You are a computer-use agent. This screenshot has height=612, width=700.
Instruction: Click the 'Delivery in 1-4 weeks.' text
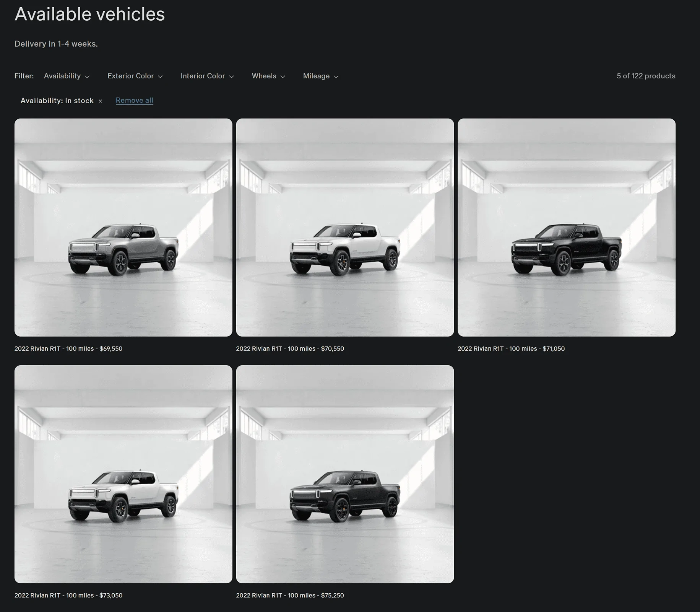pos(56,44)
